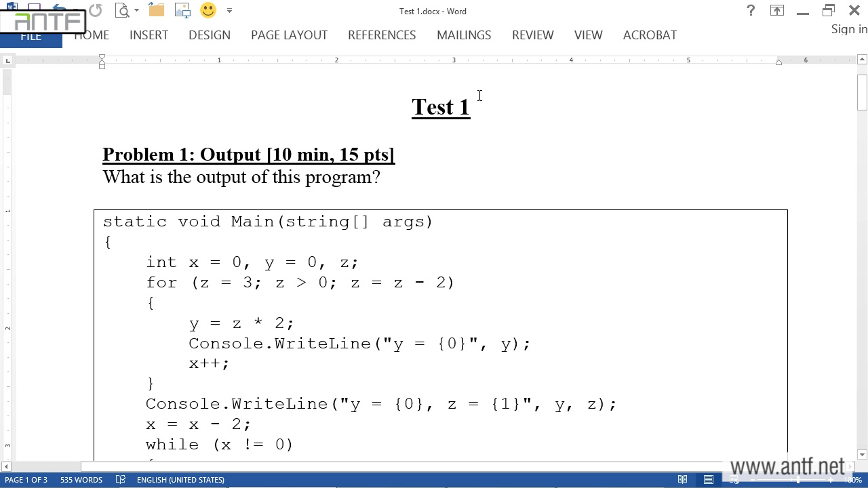
Task: Open Print Preview from quick access toolbar
Action: coord(122,10)
